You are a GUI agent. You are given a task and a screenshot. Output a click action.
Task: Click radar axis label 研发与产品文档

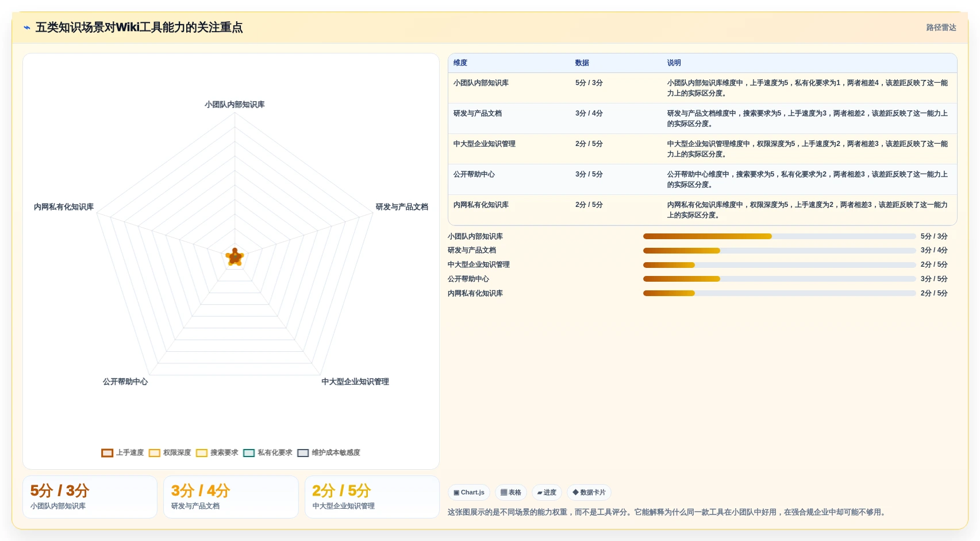(402, 207)
